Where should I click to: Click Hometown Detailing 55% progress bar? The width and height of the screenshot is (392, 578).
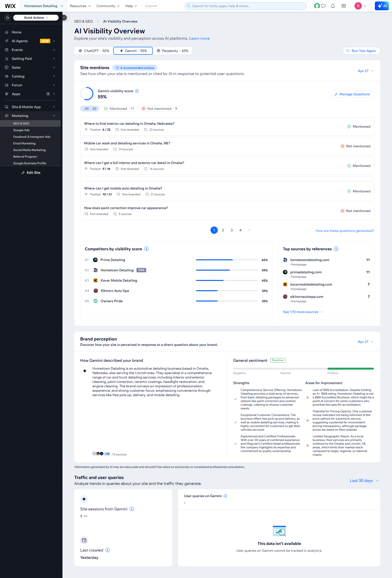coord(226,270)
